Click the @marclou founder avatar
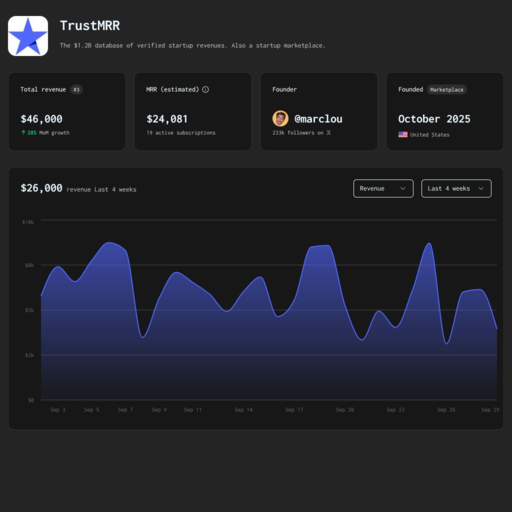This screenshot has width=512, height=512. click(280, 119)
